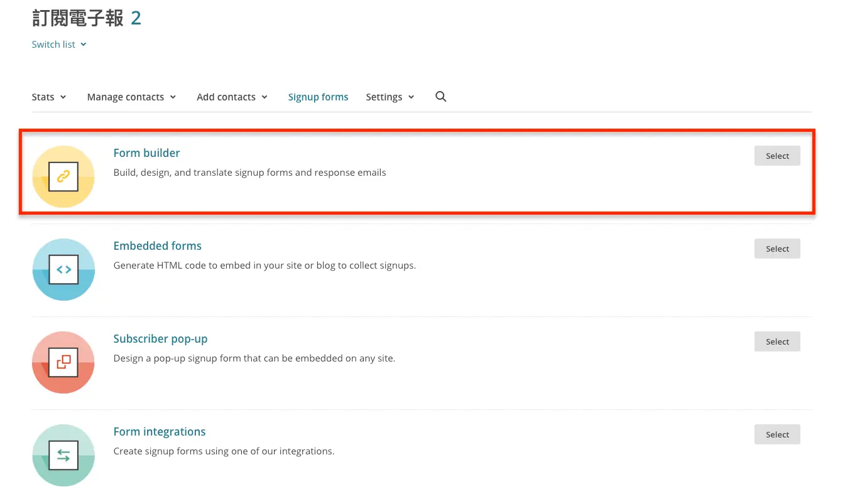
Task: Open the Manage contacts dropdown menu
Action: 132,97
